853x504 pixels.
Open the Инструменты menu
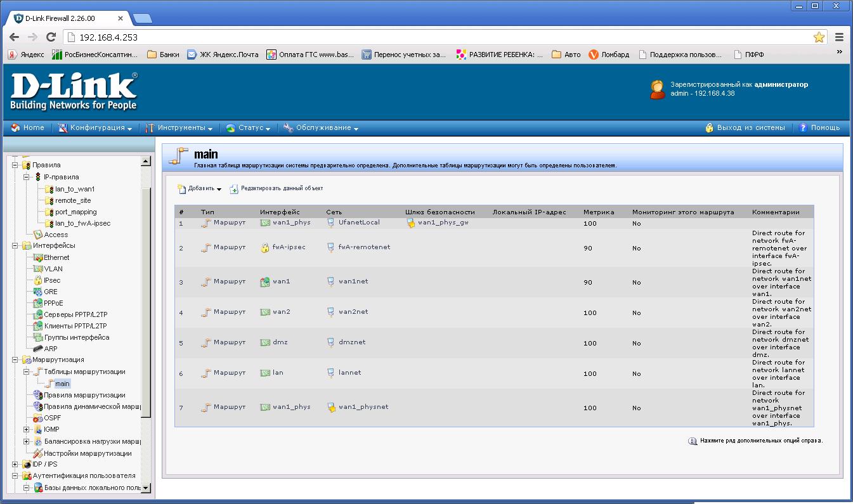tap(179, 128)
